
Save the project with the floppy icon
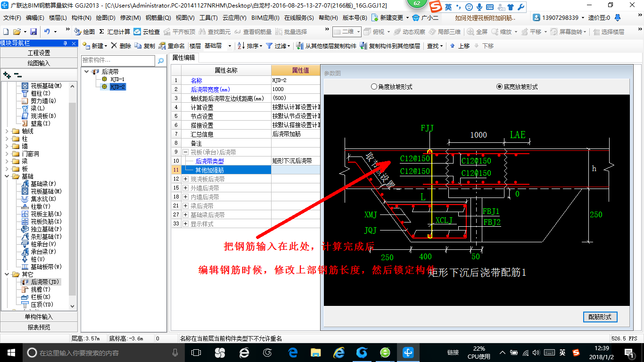33,32
